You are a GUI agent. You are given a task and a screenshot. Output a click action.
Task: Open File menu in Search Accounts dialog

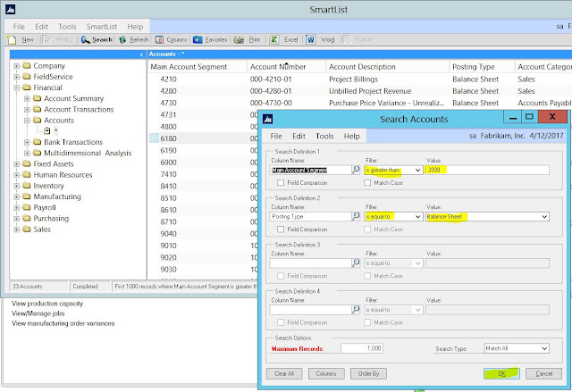pyautogui.click(x=276, y=137)
